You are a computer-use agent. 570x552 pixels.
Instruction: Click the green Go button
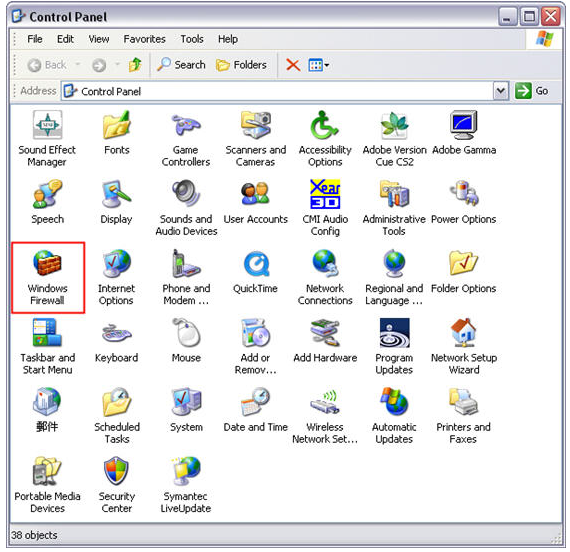click(x=532, y=91)
